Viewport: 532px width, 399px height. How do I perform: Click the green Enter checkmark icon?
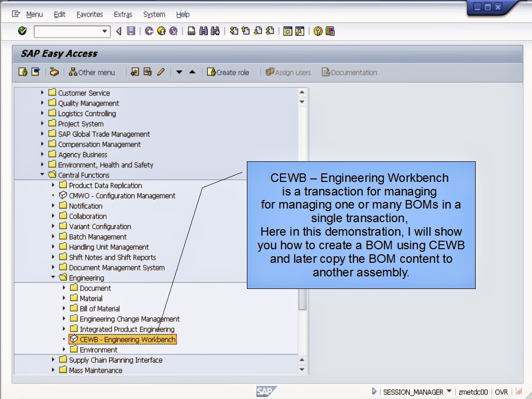tap(22, 31)
